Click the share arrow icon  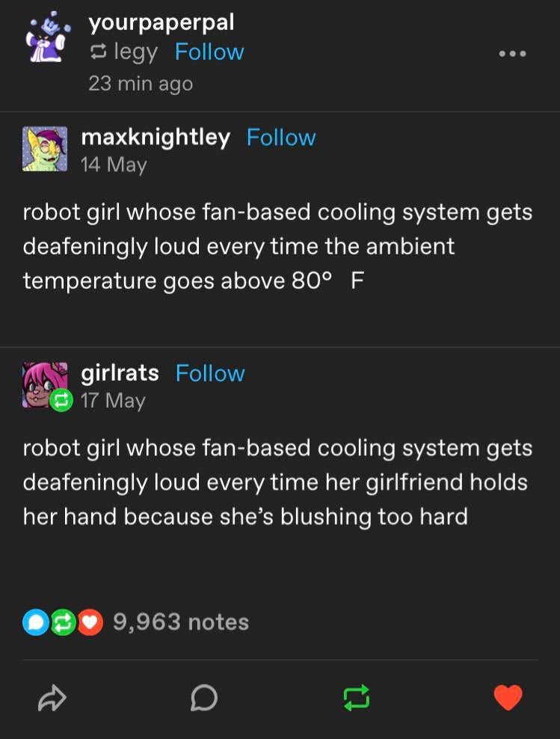[52, 698]
